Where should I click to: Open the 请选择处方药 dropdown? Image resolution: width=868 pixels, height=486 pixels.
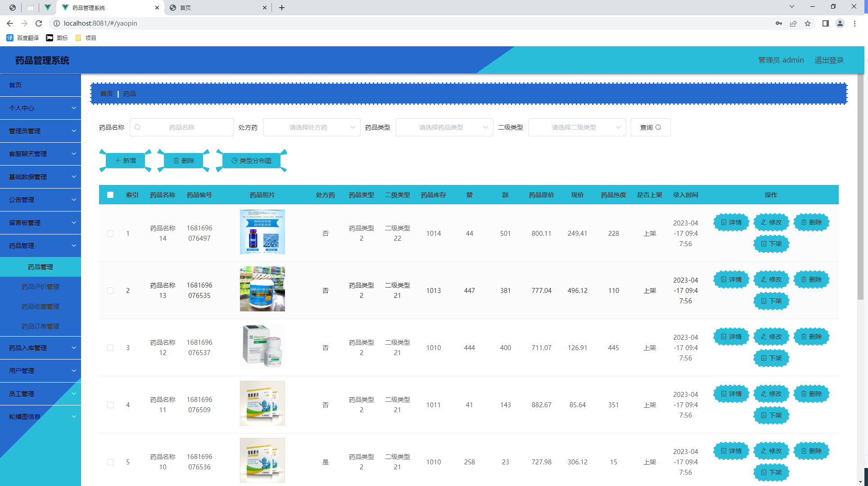click(311, 127)
